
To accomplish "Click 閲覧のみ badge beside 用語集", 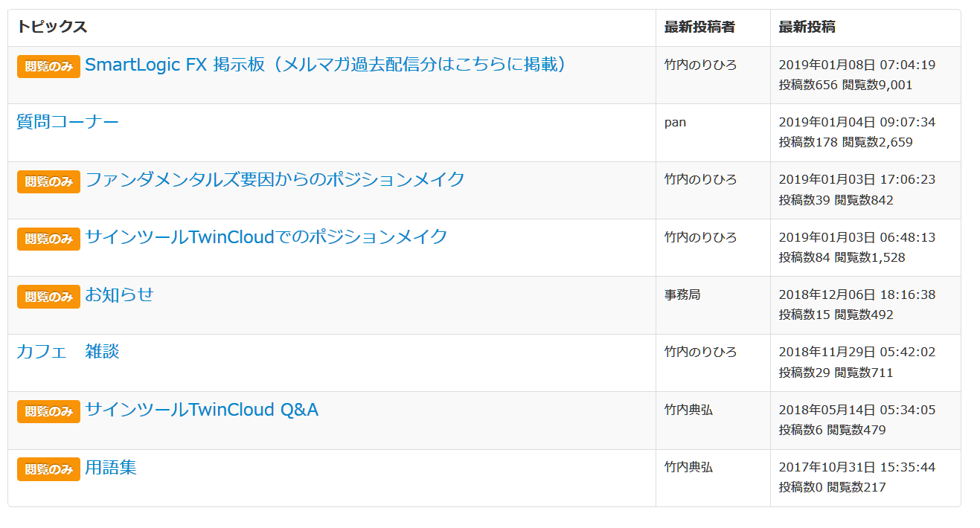I will (x=48, y=469).
